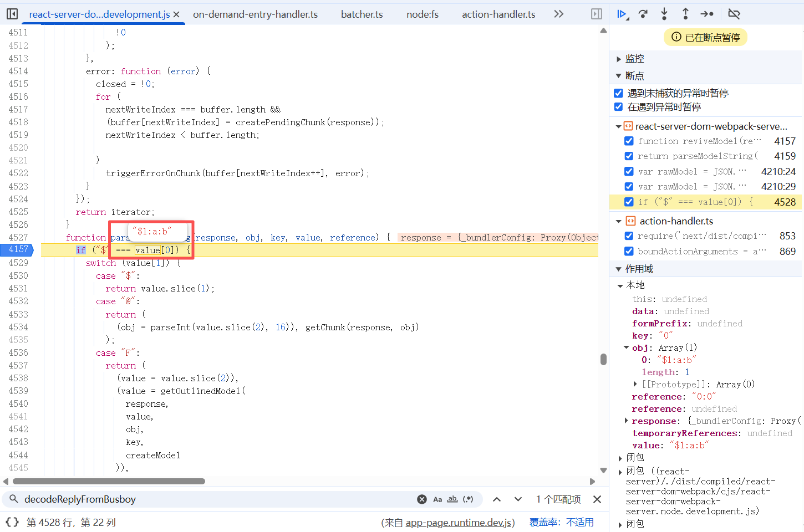Click the decodeReplyFromBusboy search input field
This screenshot has height=532, width=804.
click(x=216, y=499)
